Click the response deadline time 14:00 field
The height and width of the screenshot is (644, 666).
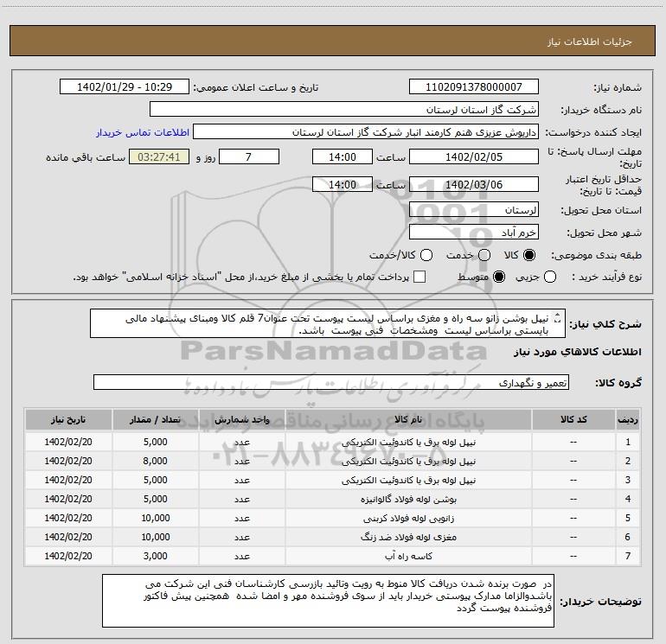click(x=343, y=156)
